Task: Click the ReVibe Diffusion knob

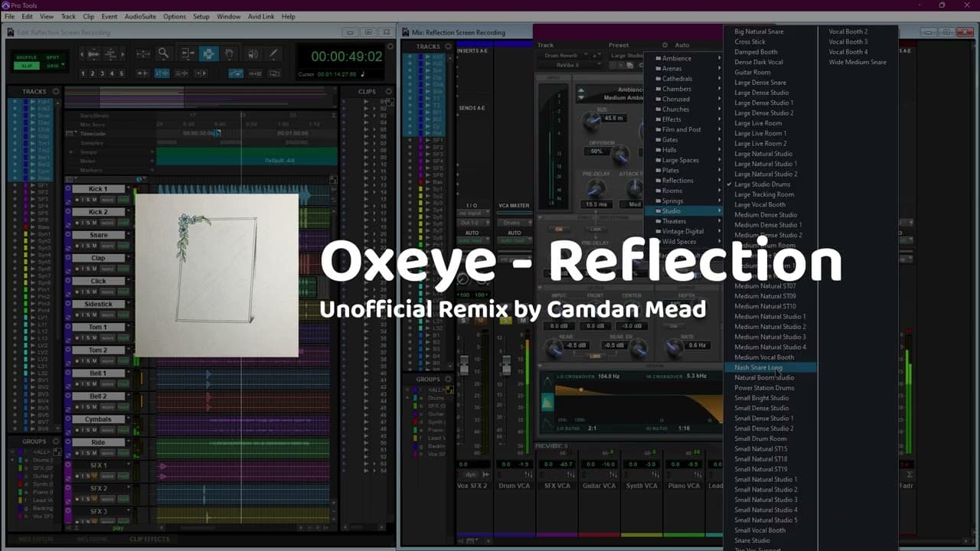Action: [622, 154]
